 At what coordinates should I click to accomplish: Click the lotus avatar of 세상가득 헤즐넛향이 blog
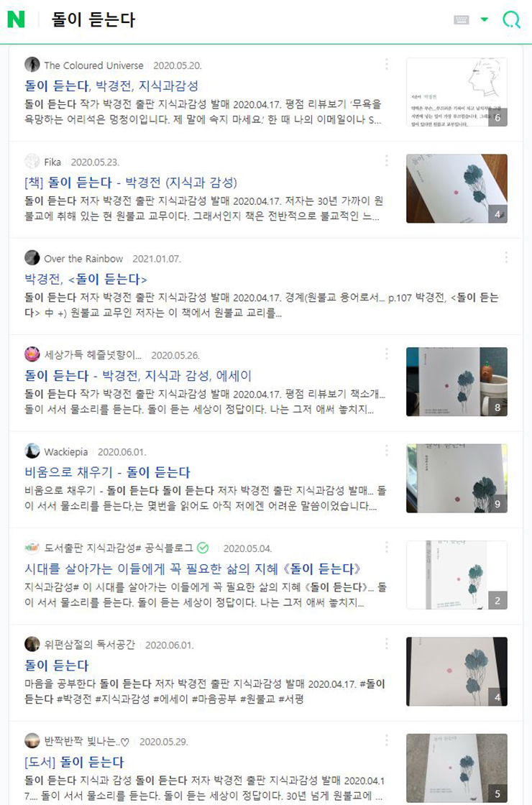(32, 354)
